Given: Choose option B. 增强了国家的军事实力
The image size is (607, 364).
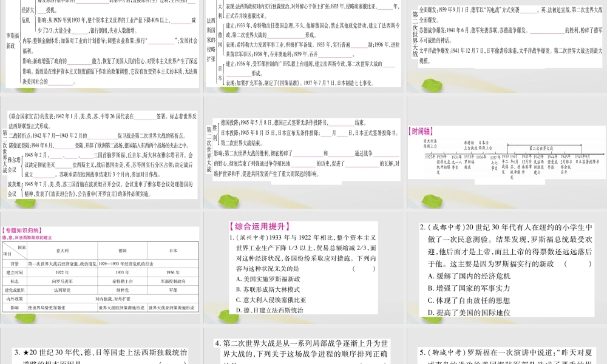Looking at the screenshot, I should point(469,289).
